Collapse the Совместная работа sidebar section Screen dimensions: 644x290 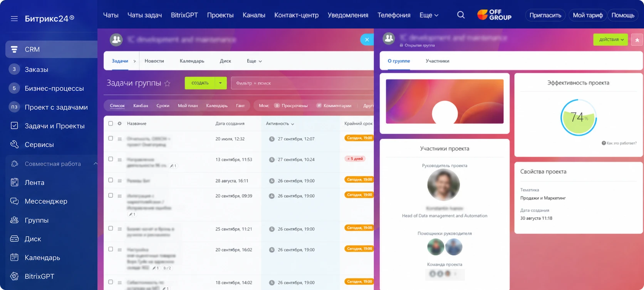click(95, 164)
